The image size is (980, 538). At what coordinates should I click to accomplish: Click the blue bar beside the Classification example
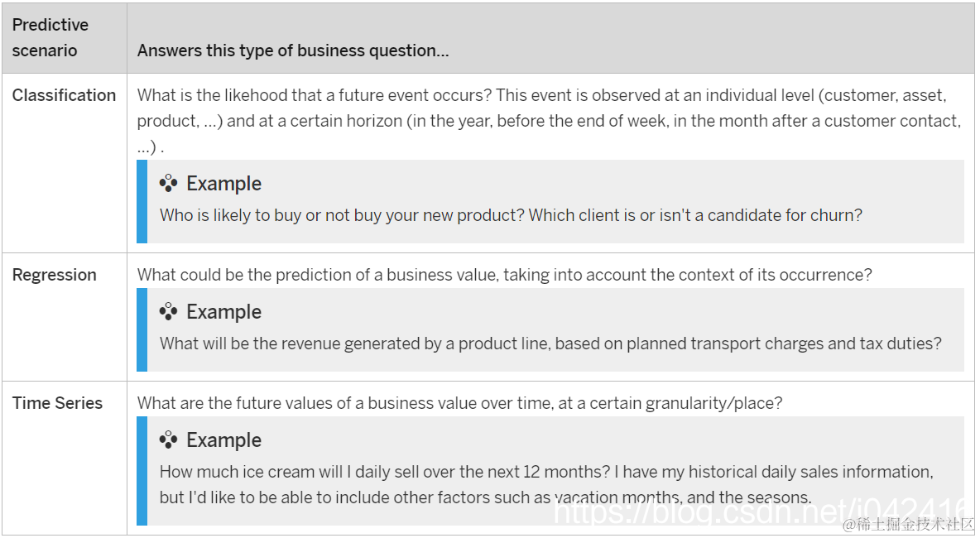pos(142,201)
